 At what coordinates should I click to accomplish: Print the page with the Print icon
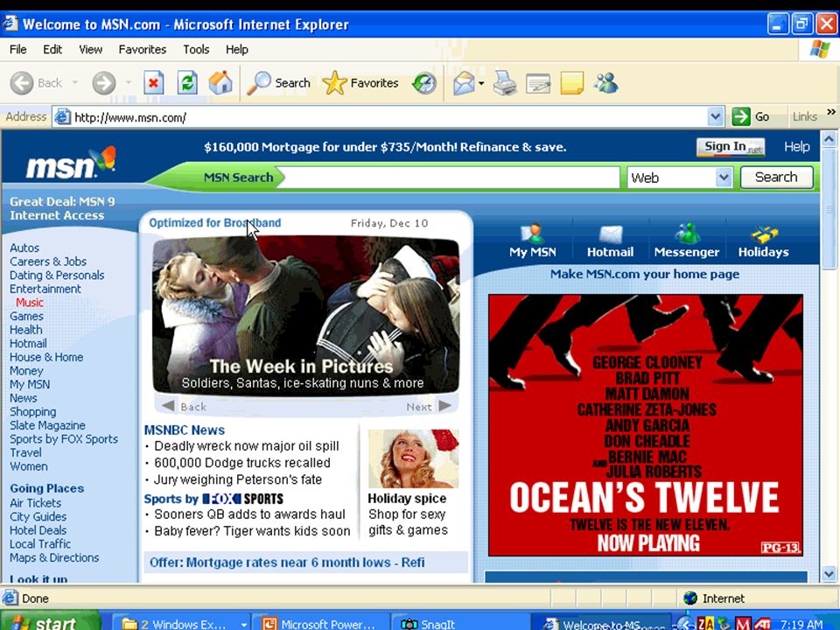pyautogui.click(x=505, y=83)
